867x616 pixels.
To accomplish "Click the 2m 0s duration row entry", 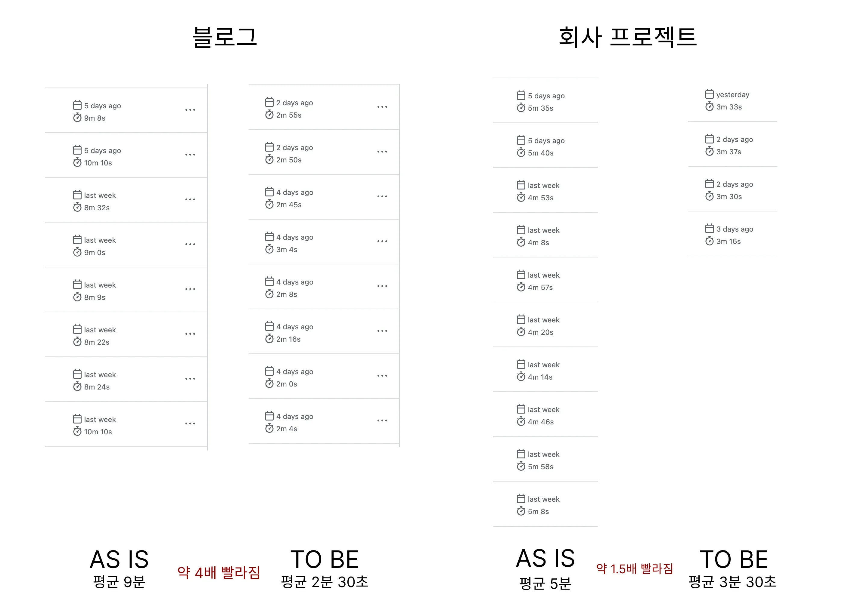I will (287, 383).
